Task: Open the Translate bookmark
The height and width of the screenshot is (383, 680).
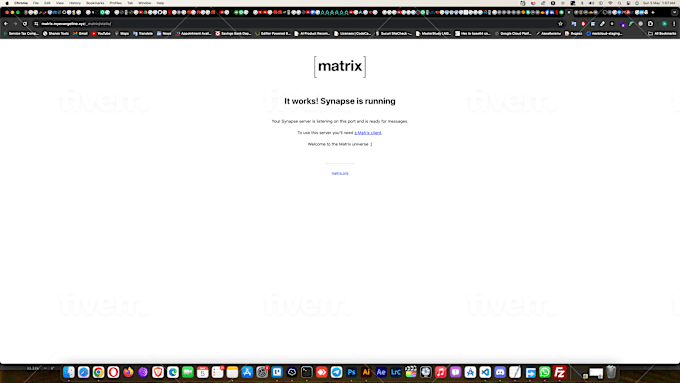Action: tap(143, 33)
